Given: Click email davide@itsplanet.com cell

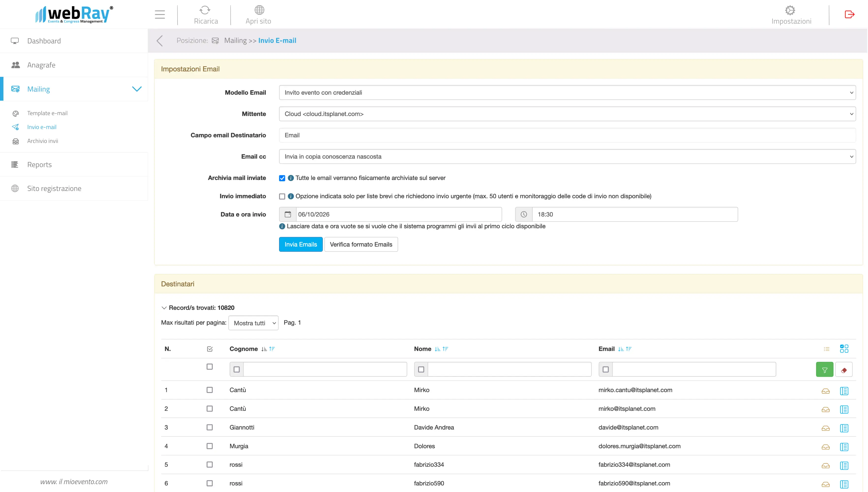Looking at the screenshot, I should [x=628, y=428].
